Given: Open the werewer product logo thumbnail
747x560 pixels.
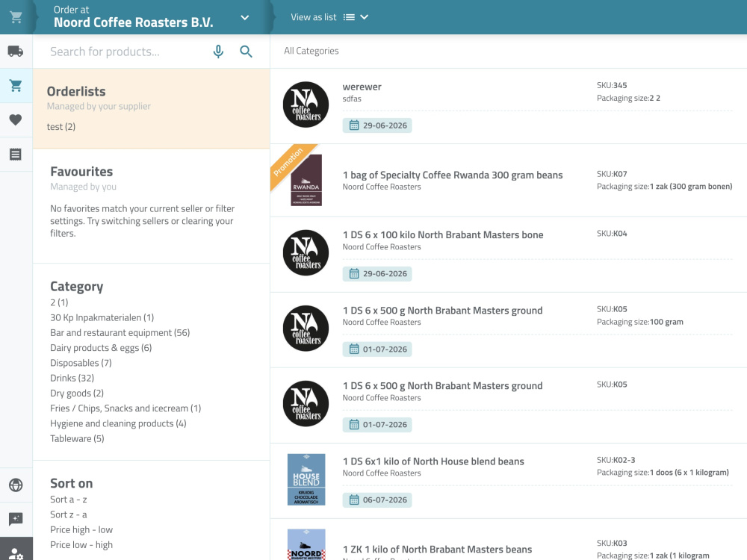Looking at the screenshot, I should [306, 105].
